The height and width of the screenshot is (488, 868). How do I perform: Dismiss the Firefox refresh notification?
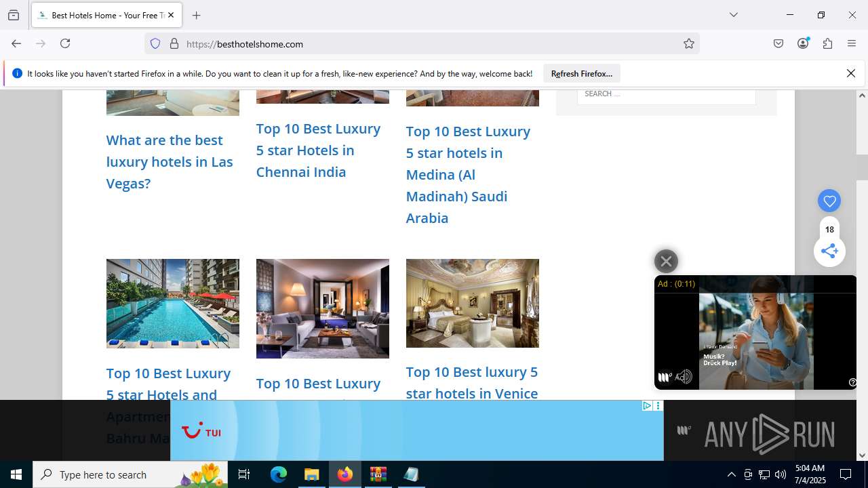[x=851, y=73]
